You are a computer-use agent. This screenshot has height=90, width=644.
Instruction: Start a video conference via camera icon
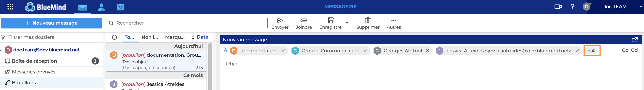(x=558, y=7)
